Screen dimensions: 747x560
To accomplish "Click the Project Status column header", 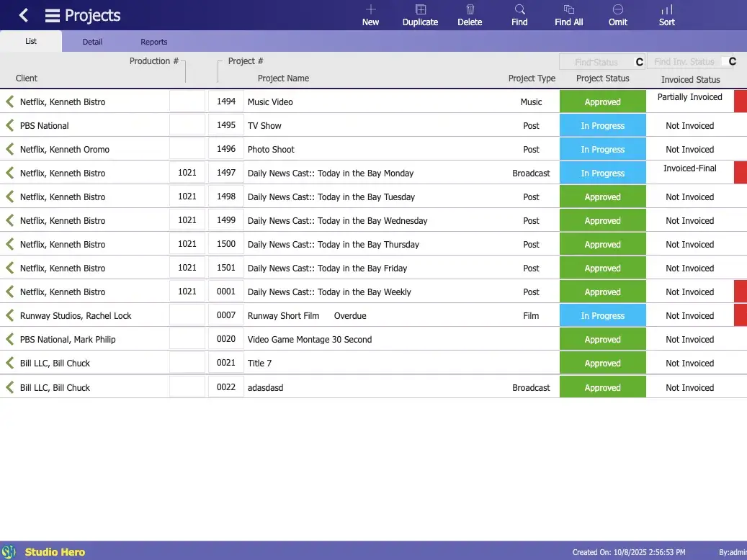I will pos(603,78).
